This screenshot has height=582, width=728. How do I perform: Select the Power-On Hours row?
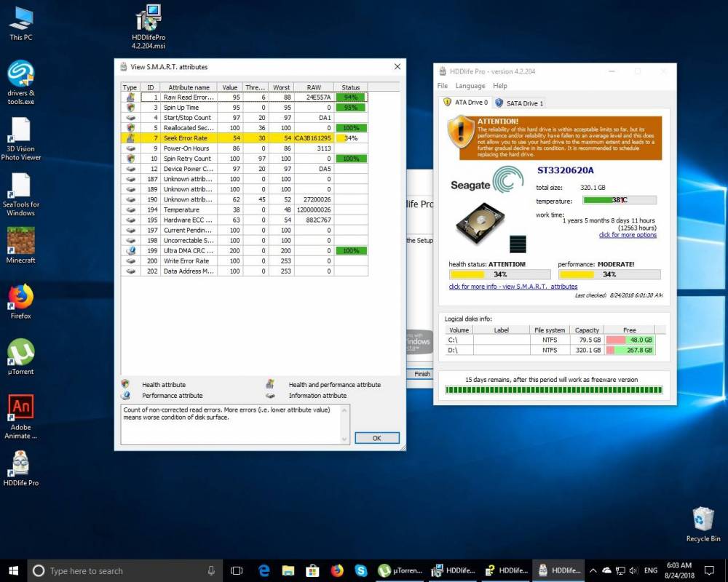tap(244, 148)
